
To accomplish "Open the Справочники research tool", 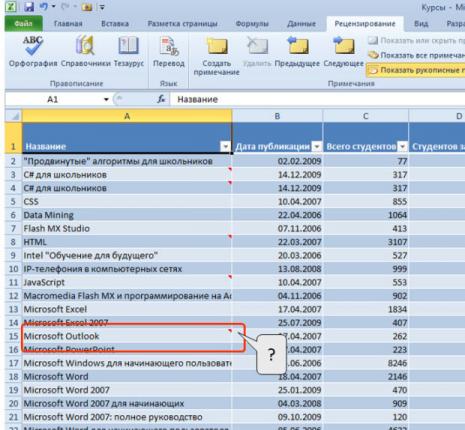I will 86,52.
